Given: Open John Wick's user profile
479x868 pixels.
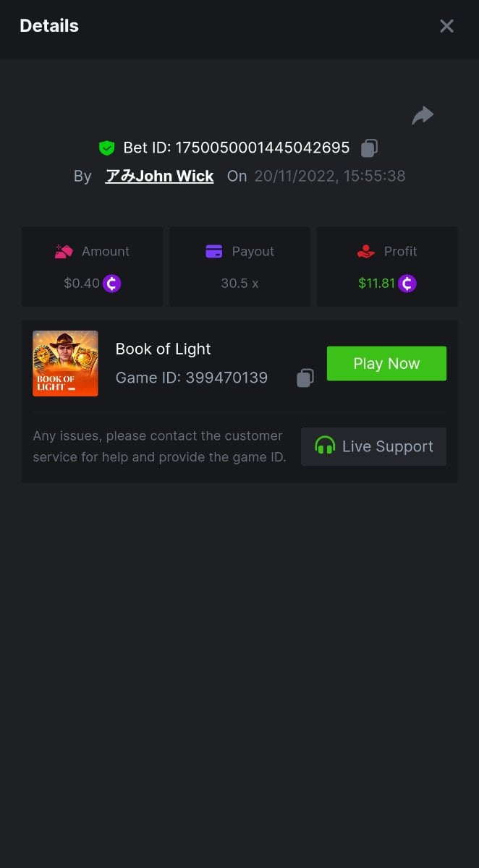Looking at the screenshot, I should point(160,176).
